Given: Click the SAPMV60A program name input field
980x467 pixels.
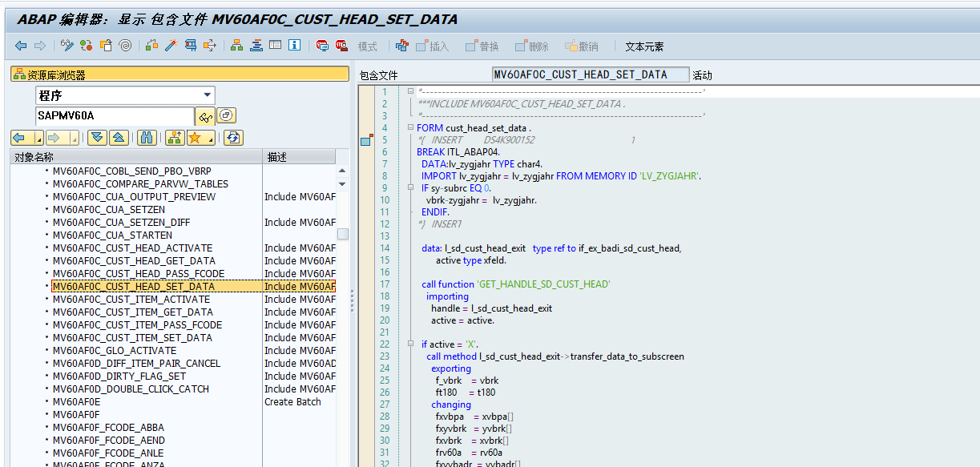Looking at the screenshot, I should (114, 116).
